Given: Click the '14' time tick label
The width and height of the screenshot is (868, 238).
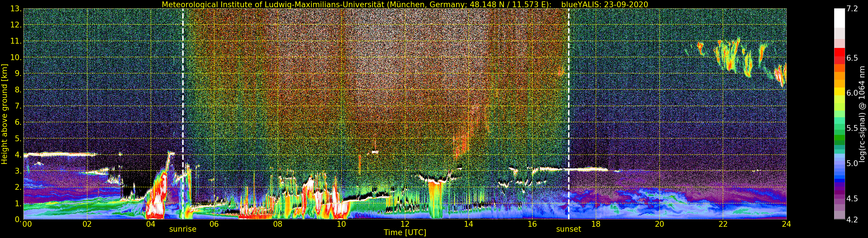Looking at the screenshot, I should (468, 224).
